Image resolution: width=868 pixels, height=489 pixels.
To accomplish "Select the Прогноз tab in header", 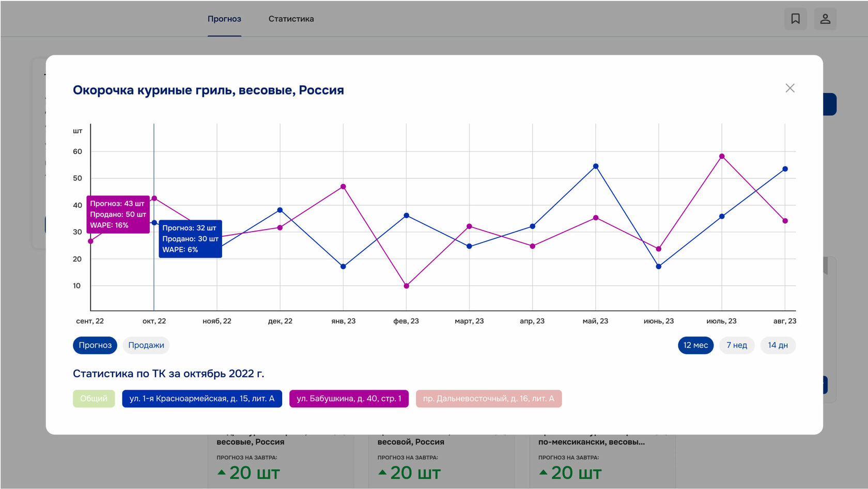I will [224, 19].
